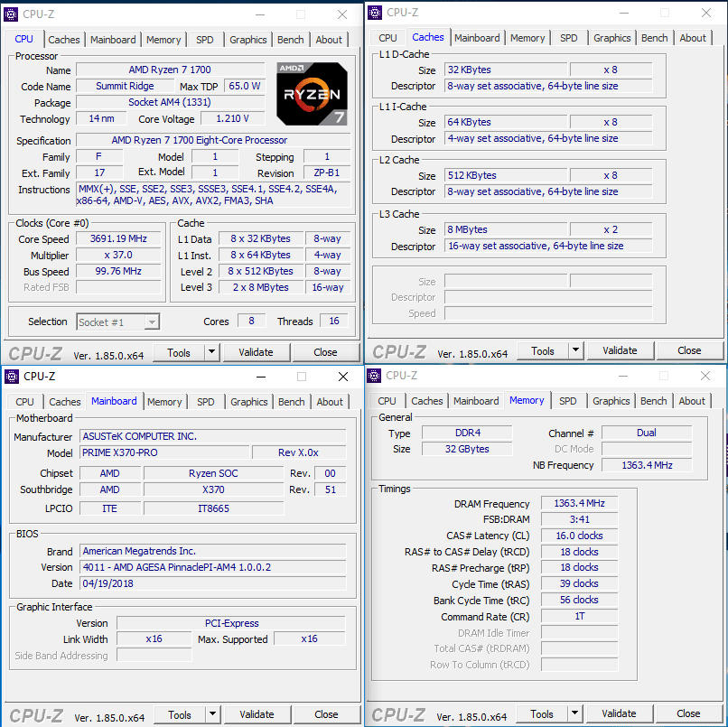
Task: Click Tools button in the Caches window
Action: [543, 350]
